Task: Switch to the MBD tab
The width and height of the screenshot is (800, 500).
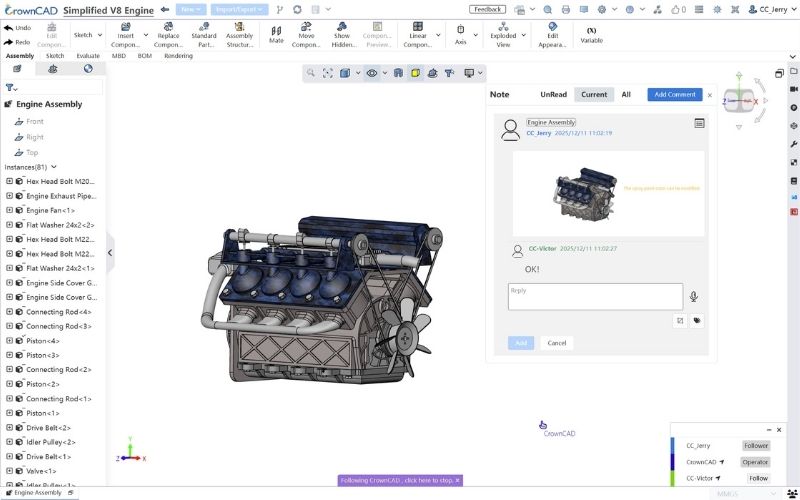Action: [x=118, y=56]
